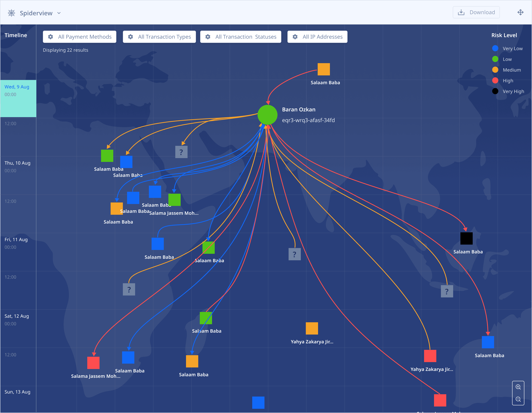
Task: Click unknown question-mark node under Baran Ozkan
Action: (x=295, y=254)
